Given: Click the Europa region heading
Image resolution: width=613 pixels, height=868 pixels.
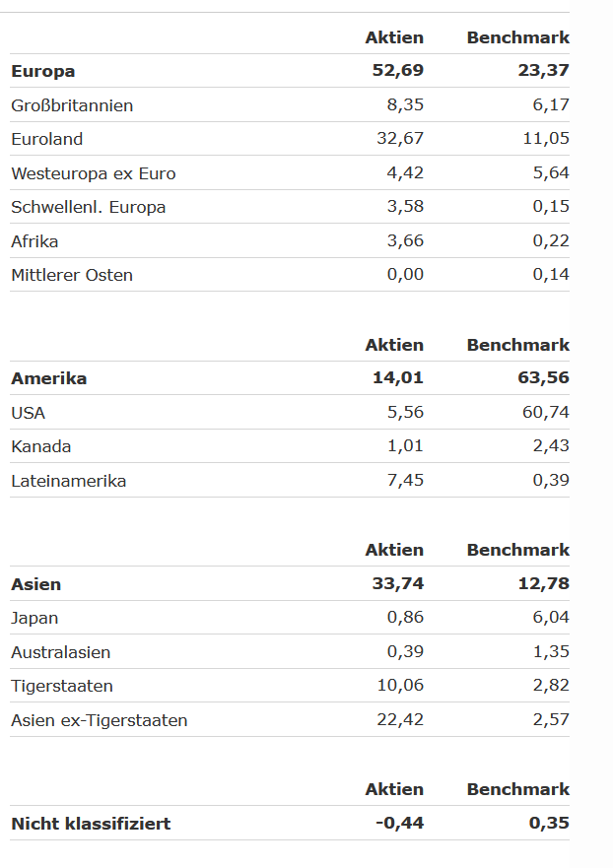Looking at the screenshot, I should tap(43, 71).
